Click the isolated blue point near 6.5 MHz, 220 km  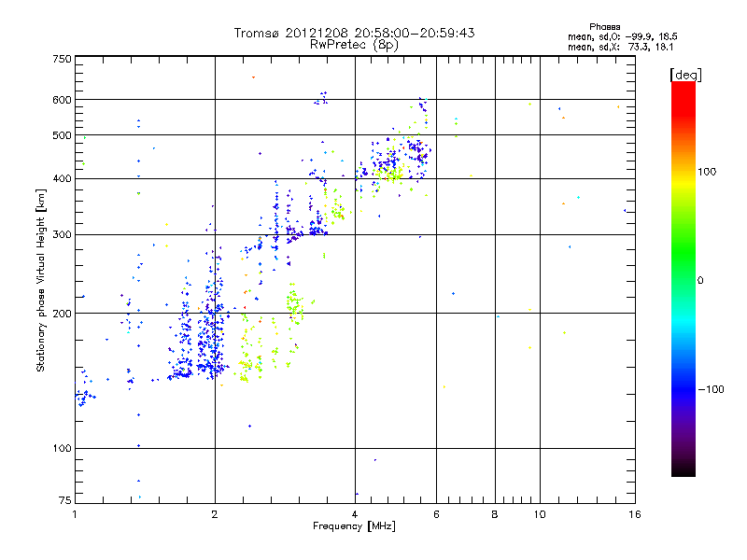[453, 293]
